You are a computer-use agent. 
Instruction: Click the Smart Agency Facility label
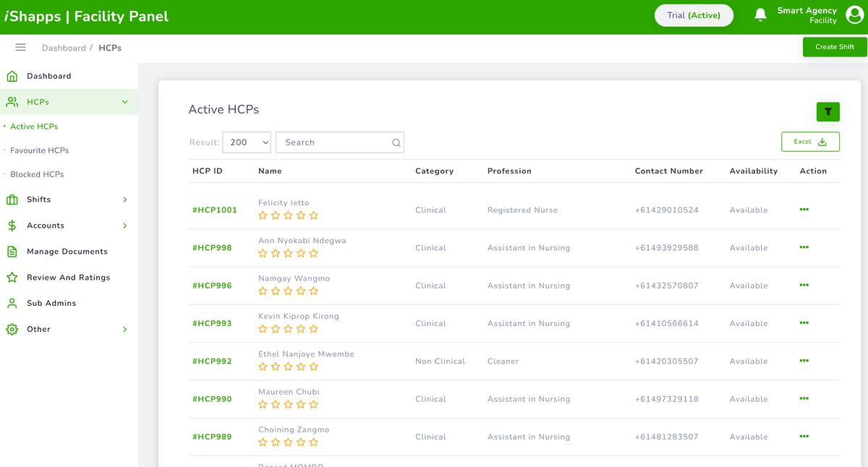tap(807, 15)
